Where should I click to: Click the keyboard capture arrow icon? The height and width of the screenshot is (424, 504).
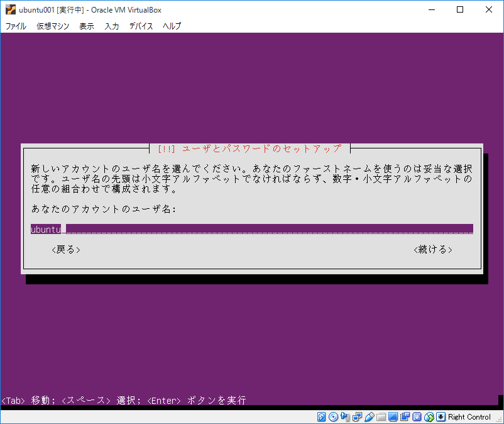click(442, 416)
